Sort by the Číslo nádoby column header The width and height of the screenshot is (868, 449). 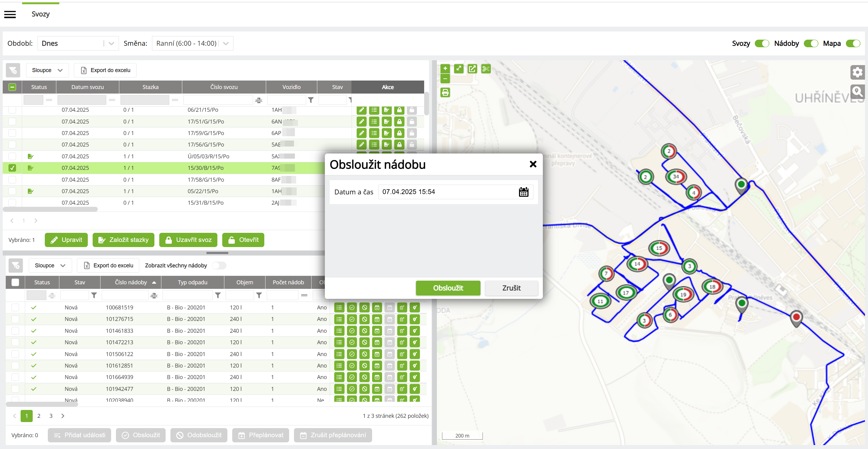131,282
